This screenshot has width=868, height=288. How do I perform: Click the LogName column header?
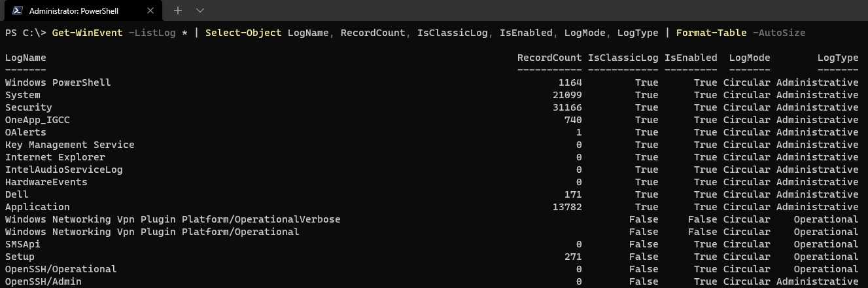tap(26, 58)
